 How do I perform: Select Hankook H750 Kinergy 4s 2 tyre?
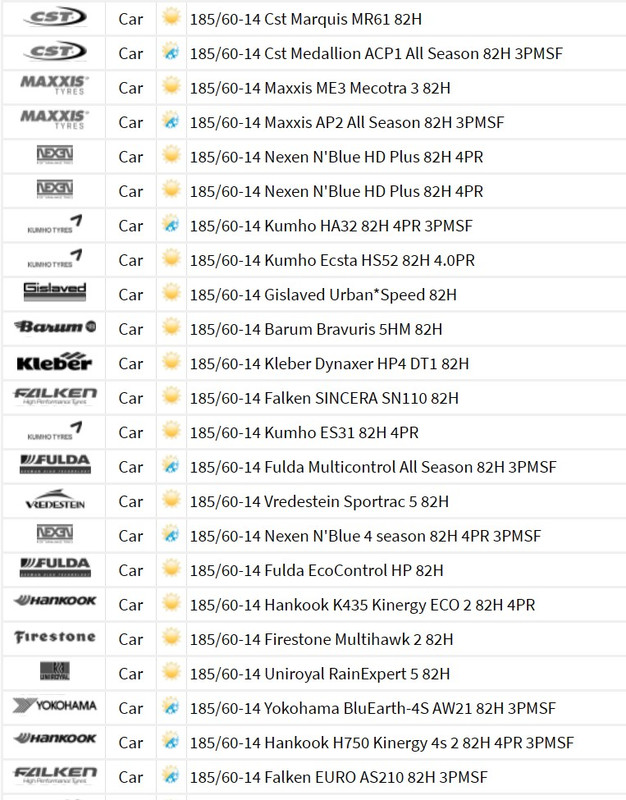(x=382, y=743)
